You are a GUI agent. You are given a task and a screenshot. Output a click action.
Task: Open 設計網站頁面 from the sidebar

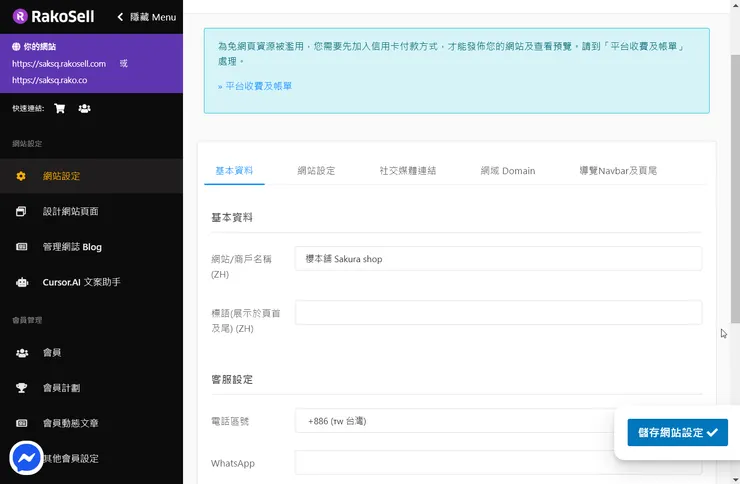[x=70, y=212]
